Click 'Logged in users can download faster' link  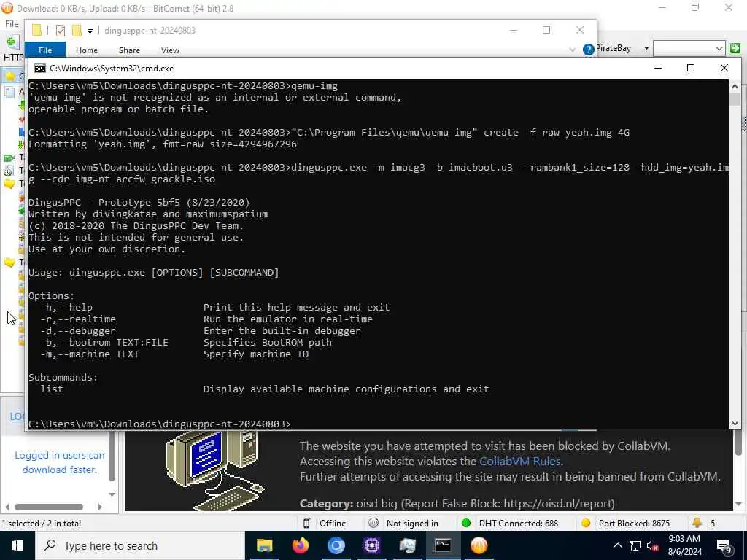click(60, 462)
